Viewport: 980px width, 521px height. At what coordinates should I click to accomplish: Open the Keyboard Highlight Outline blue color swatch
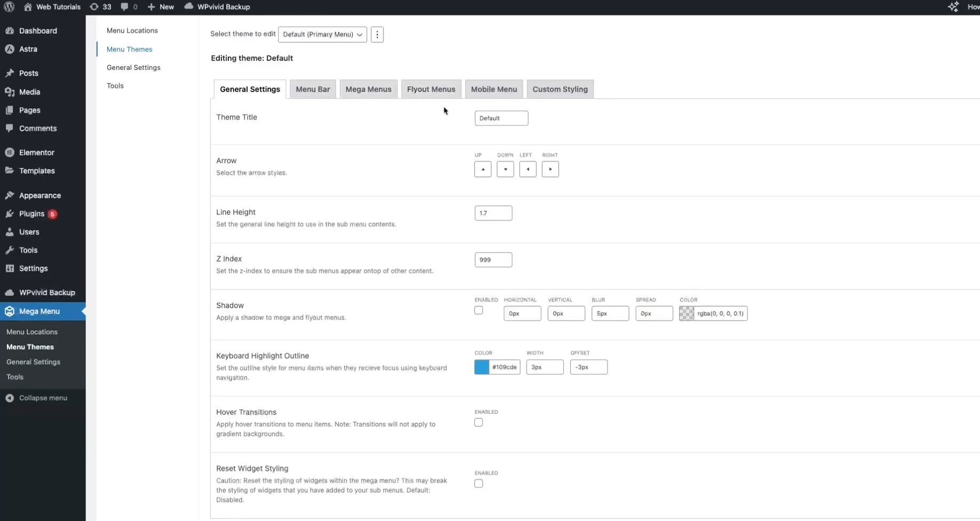click(482, 367)
